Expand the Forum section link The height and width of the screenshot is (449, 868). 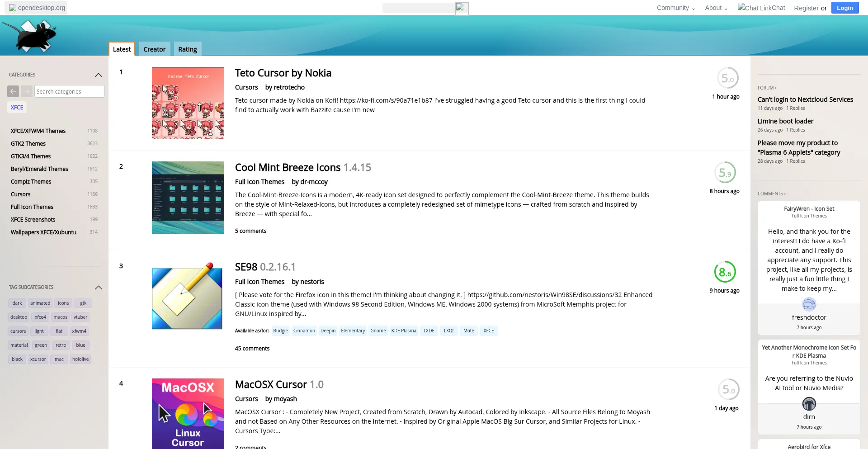pos(767,88)
